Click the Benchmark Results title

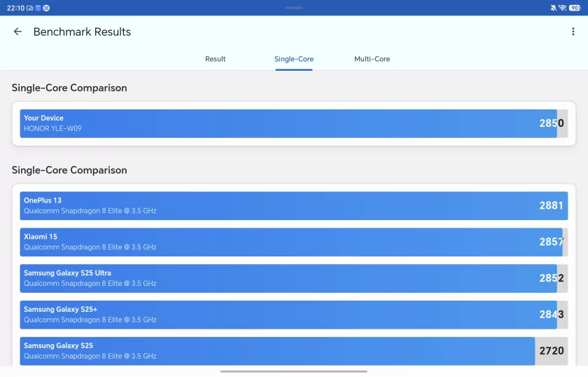tap(82, 32)
